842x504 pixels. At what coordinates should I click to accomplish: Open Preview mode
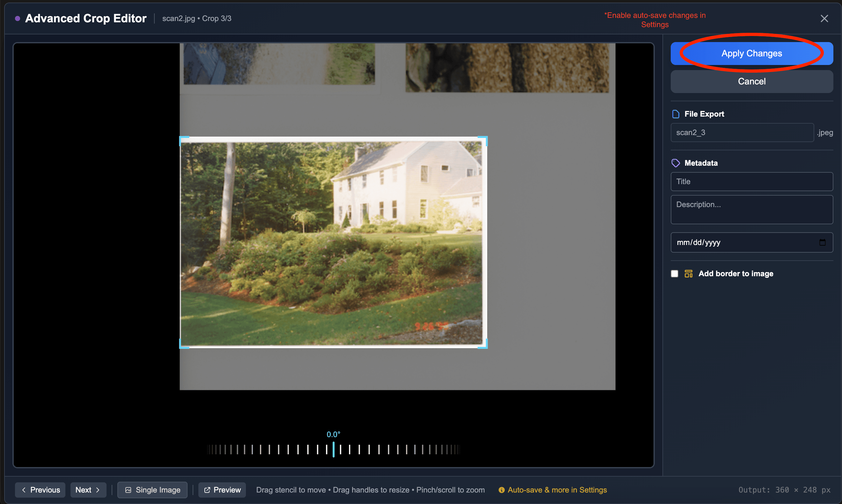(222, 490)
